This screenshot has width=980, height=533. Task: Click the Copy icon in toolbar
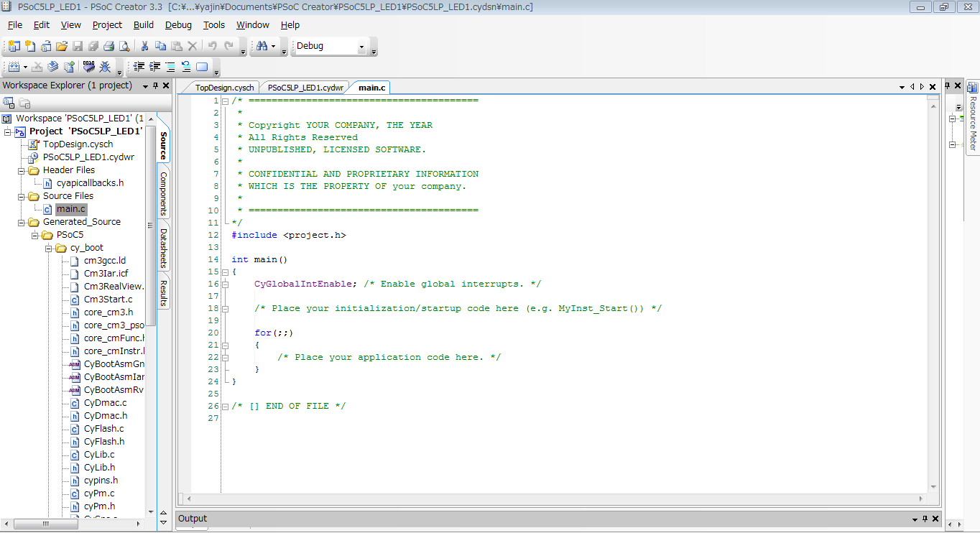[x=160, y=46]
